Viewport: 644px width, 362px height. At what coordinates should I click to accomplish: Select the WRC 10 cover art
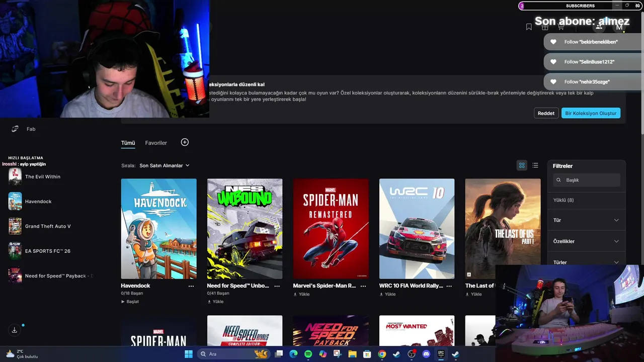pyautogui.click(x=417, y=229)
